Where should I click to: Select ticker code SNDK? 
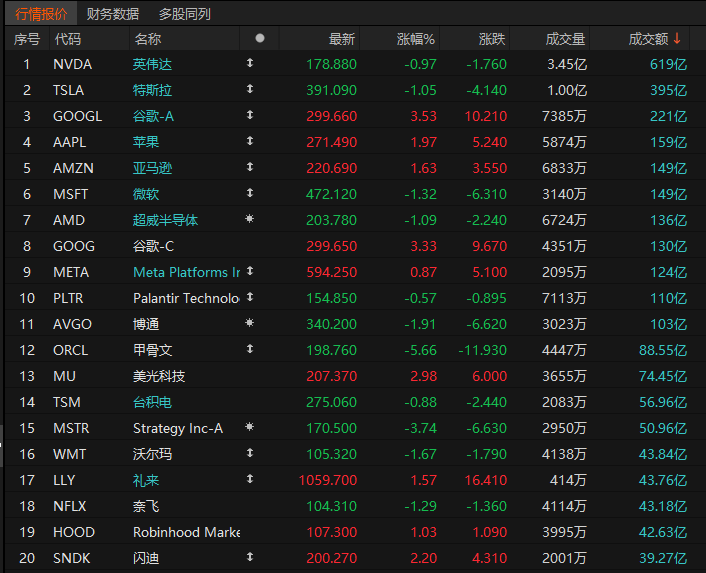click(x=72, y=558)
